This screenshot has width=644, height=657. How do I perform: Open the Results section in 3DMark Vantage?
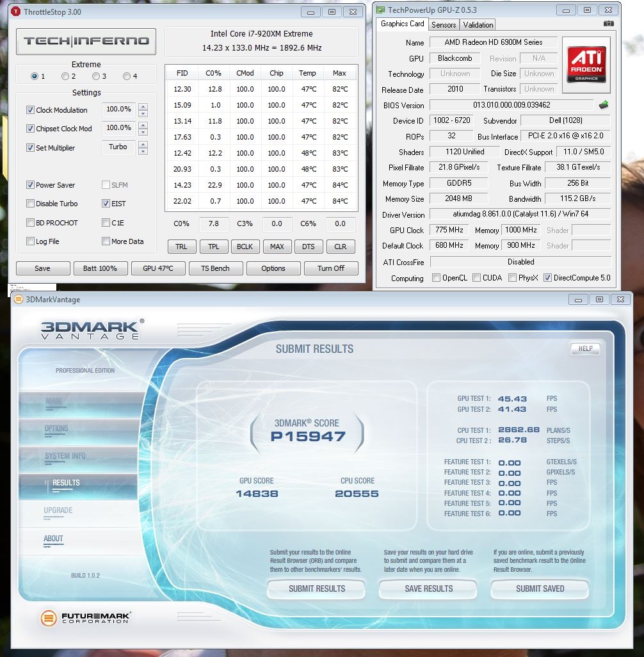pyautogui.click(x=78, y=485)
